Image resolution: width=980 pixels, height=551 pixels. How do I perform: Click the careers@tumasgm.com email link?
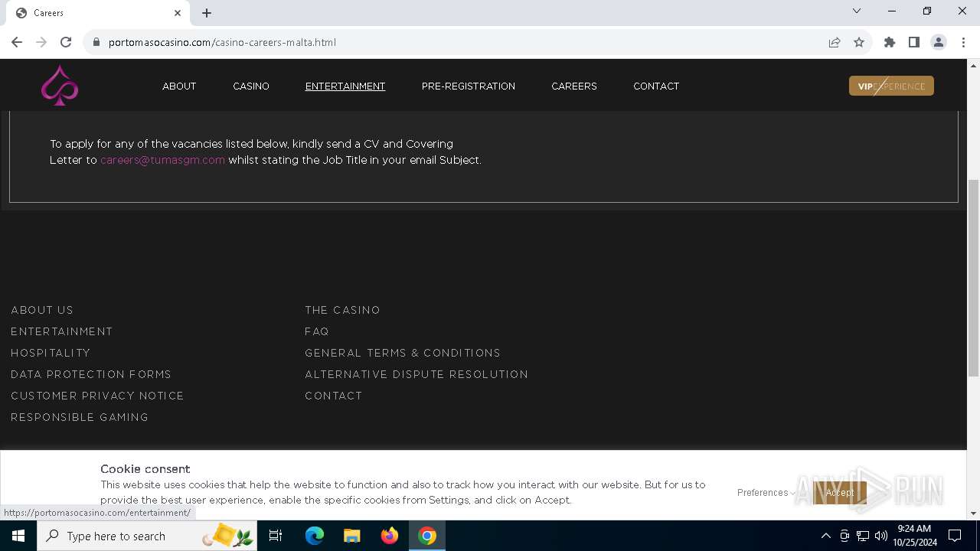(x=162, y=160)
